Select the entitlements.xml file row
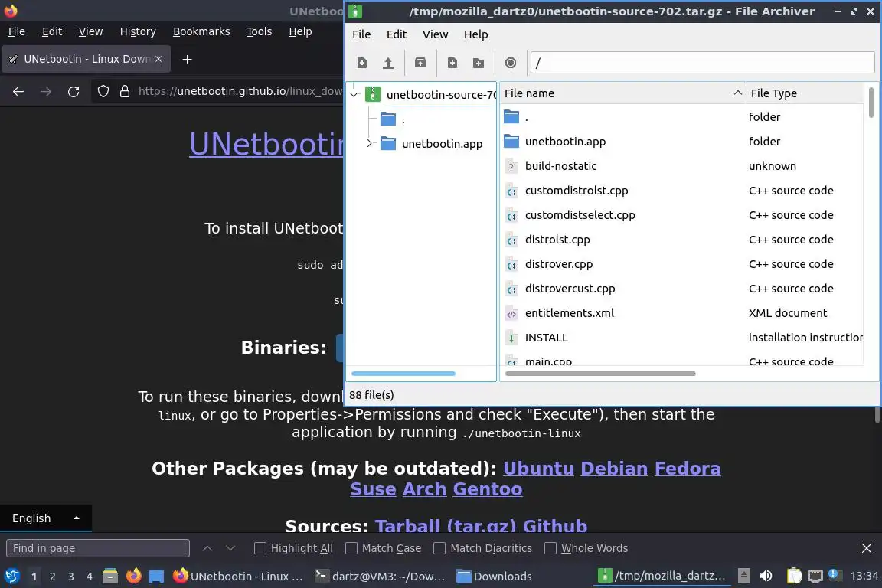Screen dimensions: 882x588 (x=681, y=313)
